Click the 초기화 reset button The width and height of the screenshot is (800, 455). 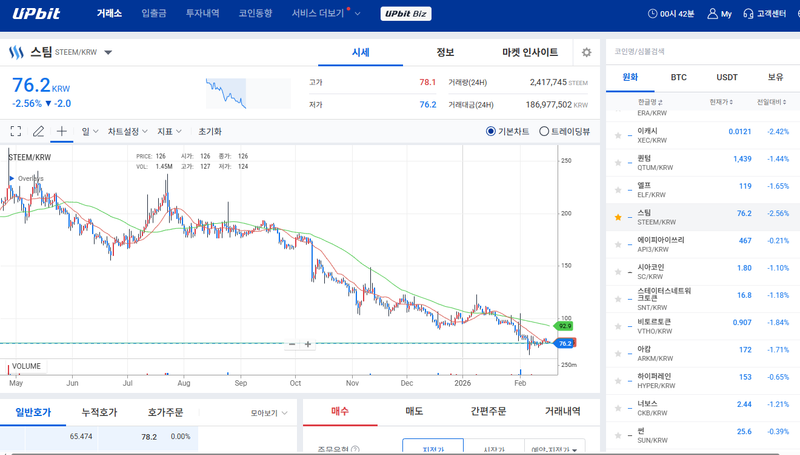(x=210, y=131)
